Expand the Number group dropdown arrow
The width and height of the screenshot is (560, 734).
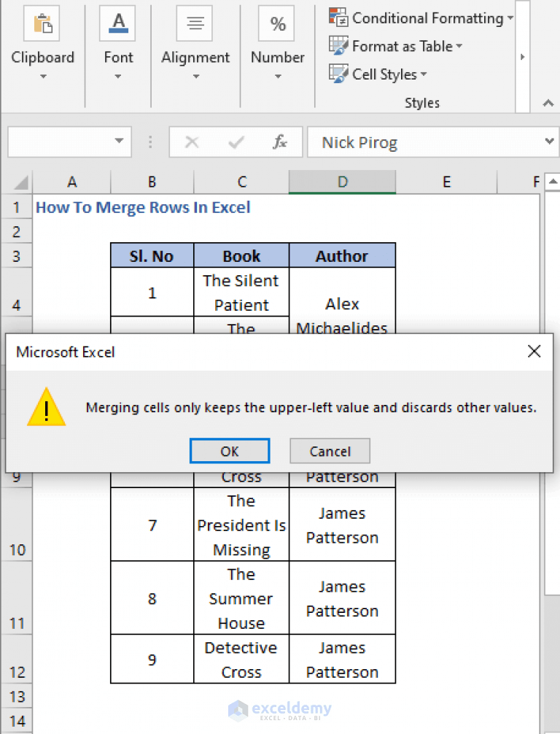coord(278,77)
